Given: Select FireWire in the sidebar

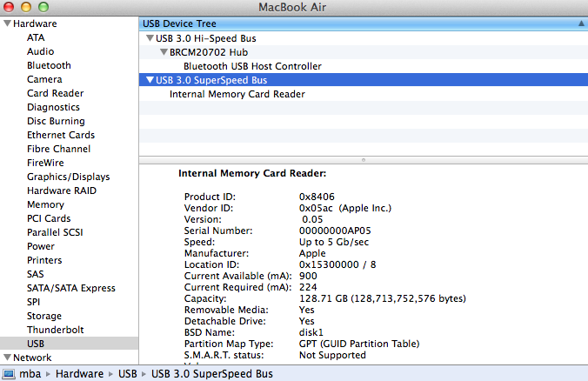Looking at the screenshot, I should [x=45, y=163].
